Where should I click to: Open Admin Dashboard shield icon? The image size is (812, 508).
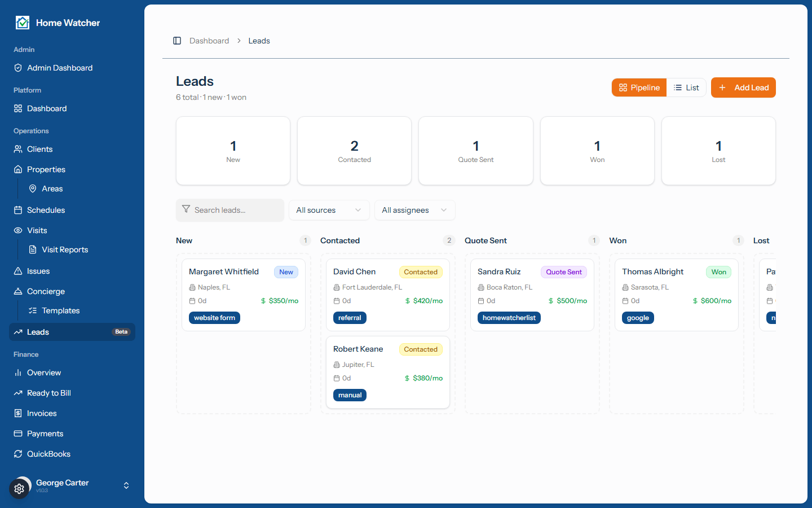(18, 68)
